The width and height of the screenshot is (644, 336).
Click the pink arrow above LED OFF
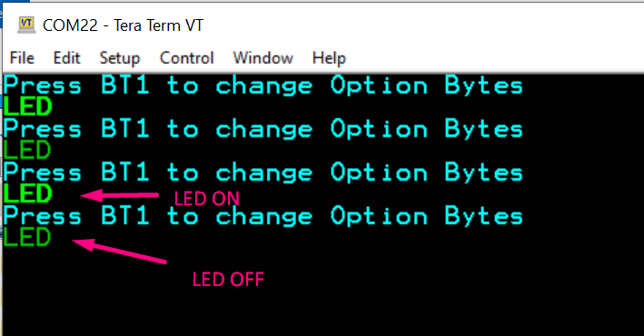[120, 251]
